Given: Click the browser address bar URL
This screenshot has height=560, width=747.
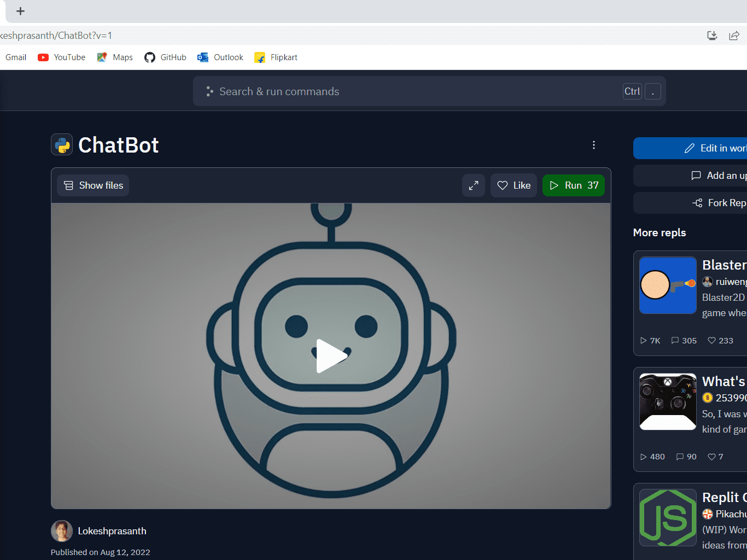Looking at the screenshot, I should click(56, 36).
